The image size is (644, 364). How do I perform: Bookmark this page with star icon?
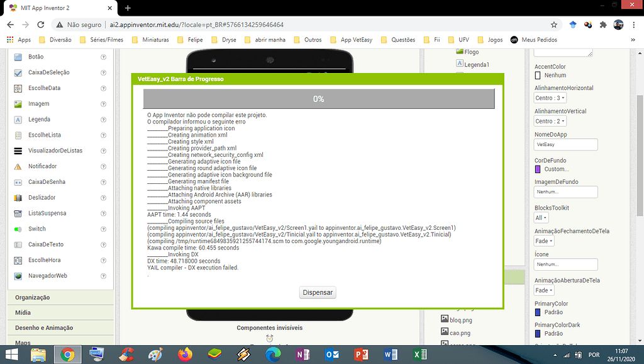553,25
